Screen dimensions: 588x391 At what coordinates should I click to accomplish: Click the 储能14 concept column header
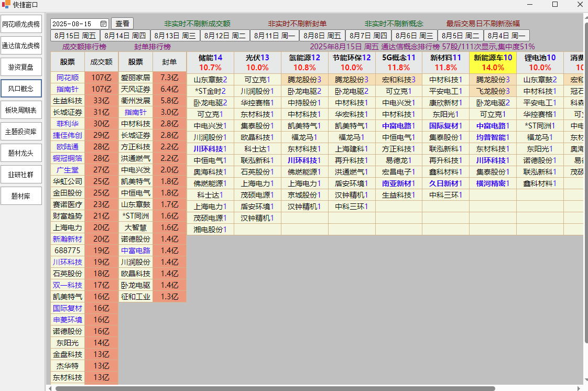pyautogui.click(x=210, y=62)
